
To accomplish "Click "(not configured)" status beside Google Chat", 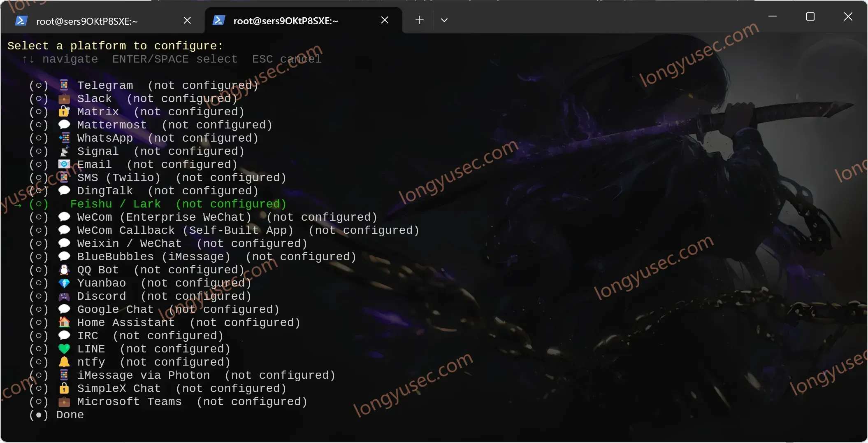I will click(x=224, y=309).
